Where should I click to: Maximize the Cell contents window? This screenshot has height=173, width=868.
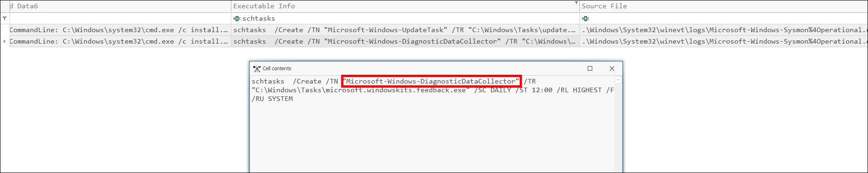click(x=590, y=68)
